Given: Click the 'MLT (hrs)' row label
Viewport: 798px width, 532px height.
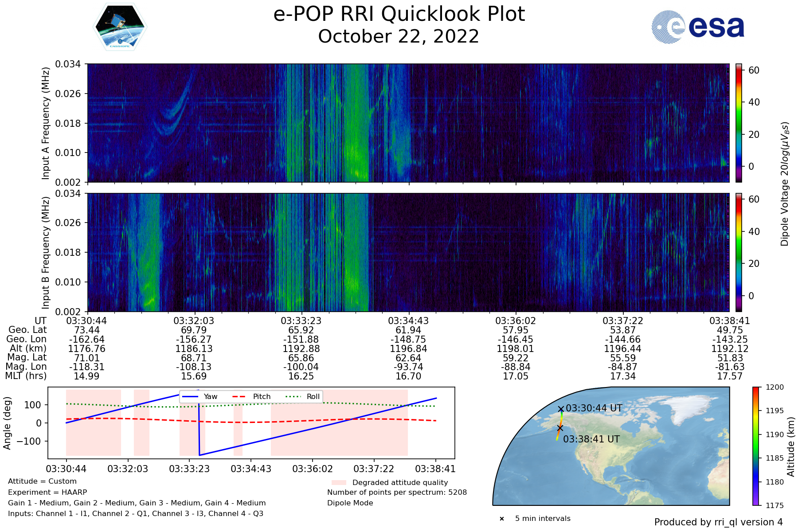Looking at the screenshot, I should [x=26, y=376].
